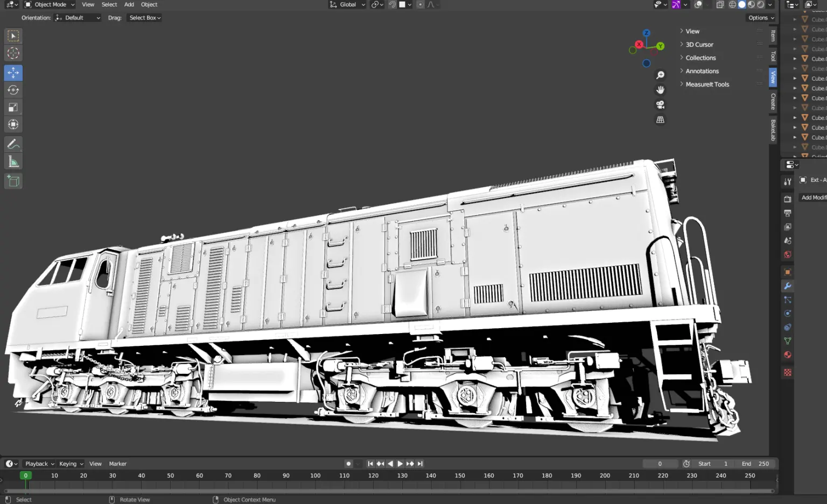Viewport: 827px width, 504px height.
Task: Open the Object Data green triangle tab
Action: (788, 341)
